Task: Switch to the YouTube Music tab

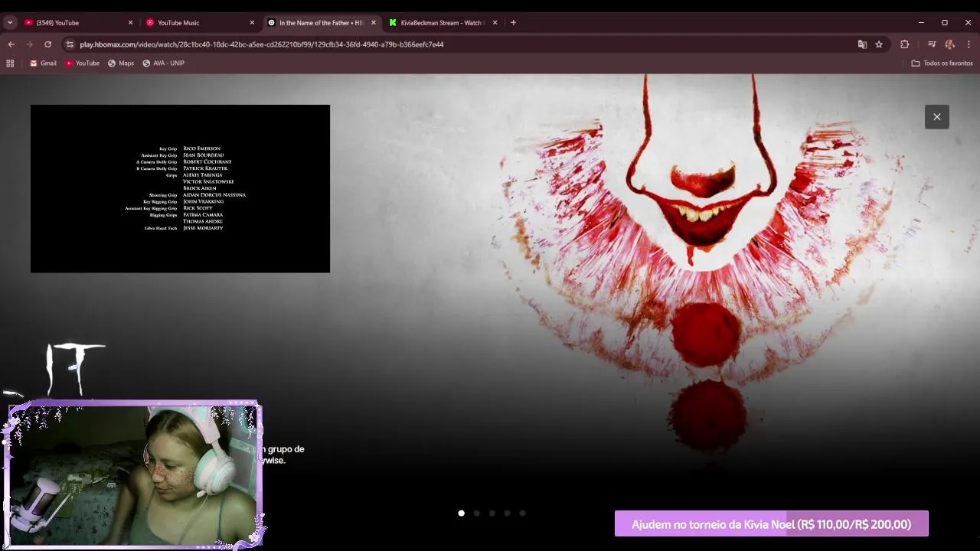Action: click(200, 22)
